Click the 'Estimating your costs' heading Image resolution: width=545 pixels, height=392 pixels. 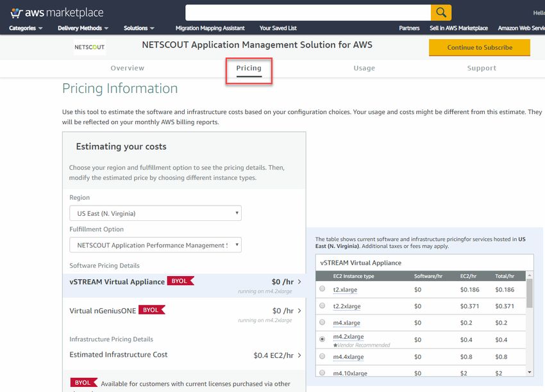(x=121, y=147)
